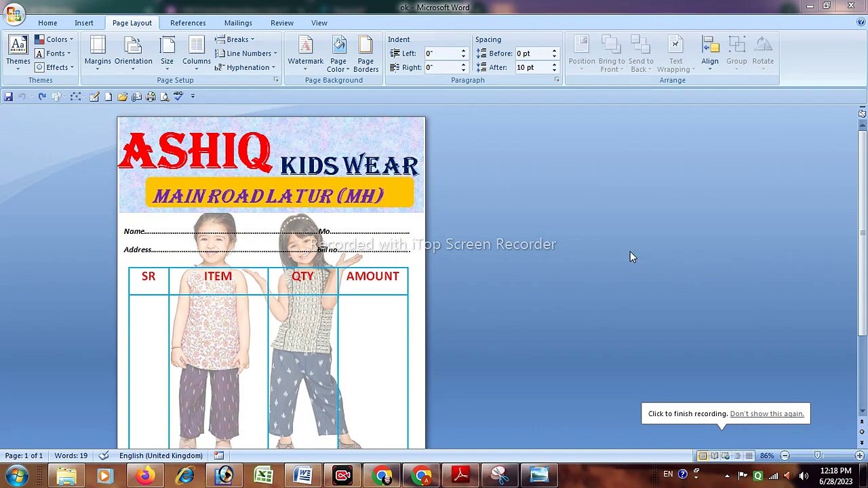
Task: Open the Page Borders dialog
Action: (366, 54)
